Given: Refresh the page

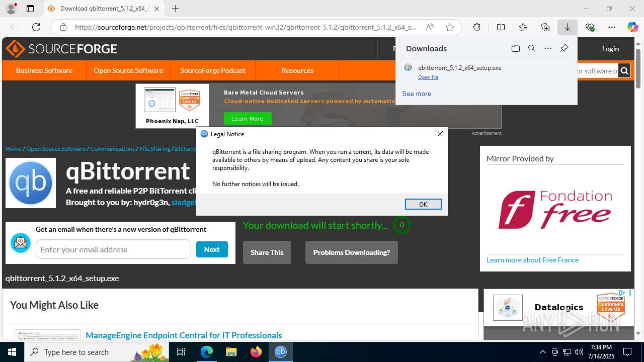Looking at the screenshot, I should click(x=36, y=27).
